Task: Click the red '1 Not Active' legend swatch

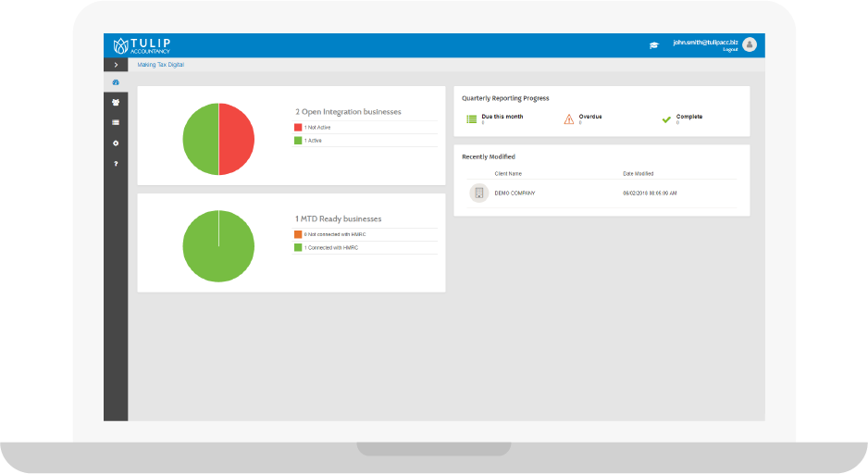Action: tap(298, 127)
